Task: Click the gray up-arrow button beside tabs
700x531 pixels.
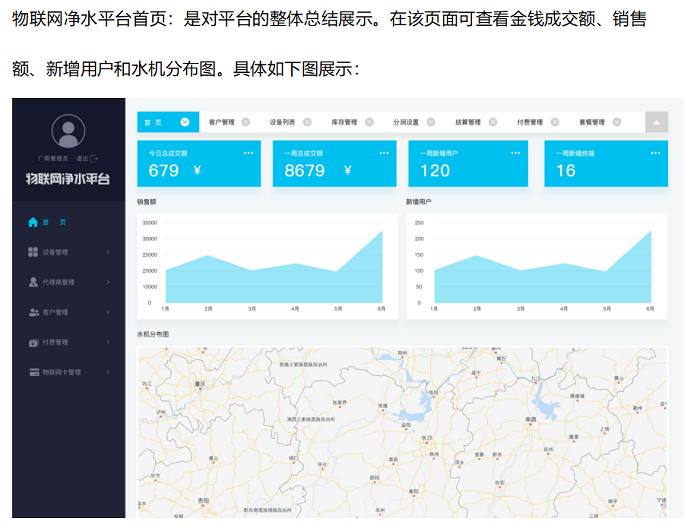Action: coord(656,122)
